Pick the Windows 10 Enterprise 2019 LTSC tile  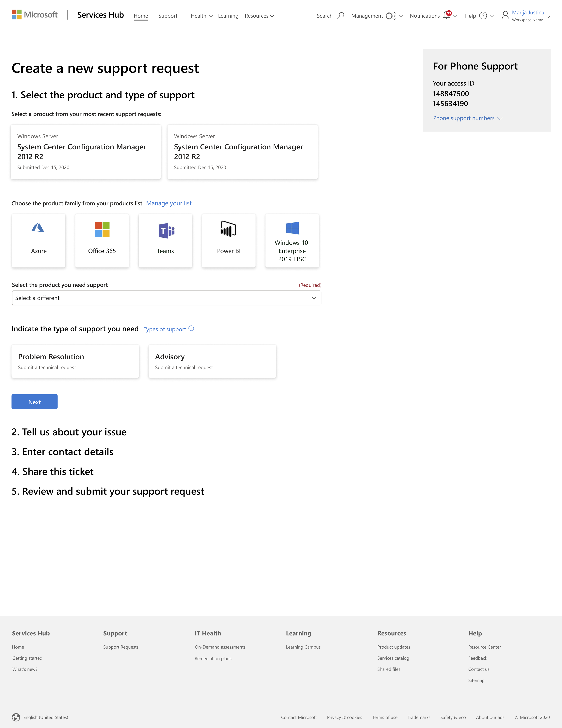(x=292, y=241)
